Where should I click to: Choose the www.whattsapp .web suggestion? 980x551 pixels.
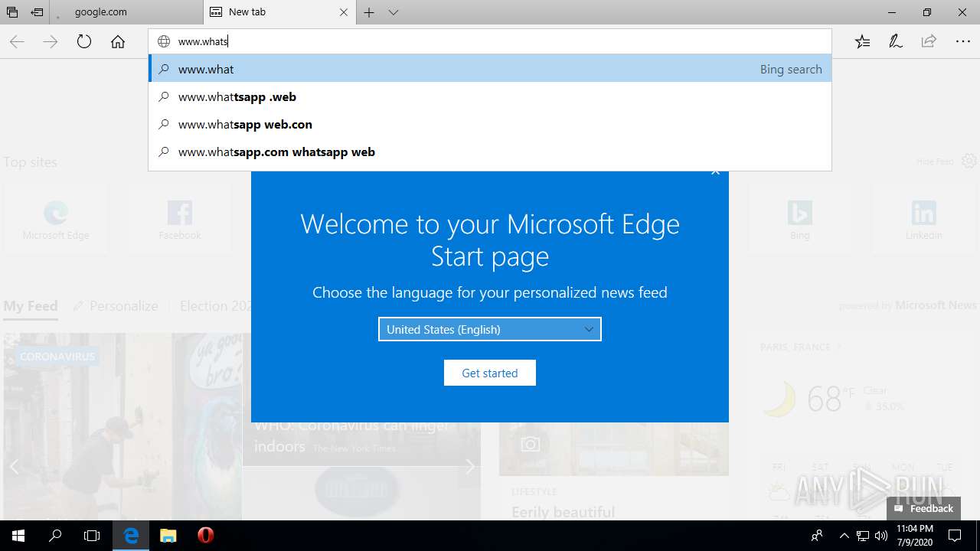(490, 96)
